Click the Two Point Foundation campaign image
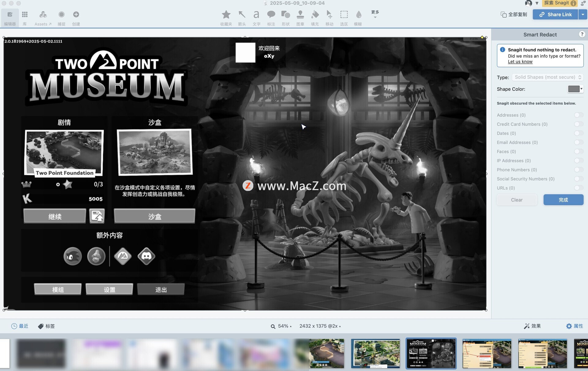Image resolution: width=588 pixels, height=371 pixels. pos(64,153)
